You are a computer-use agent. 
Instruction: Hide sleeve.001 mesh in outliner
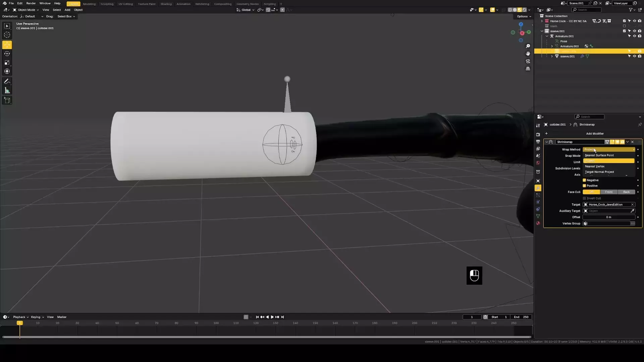click(634, 56)
